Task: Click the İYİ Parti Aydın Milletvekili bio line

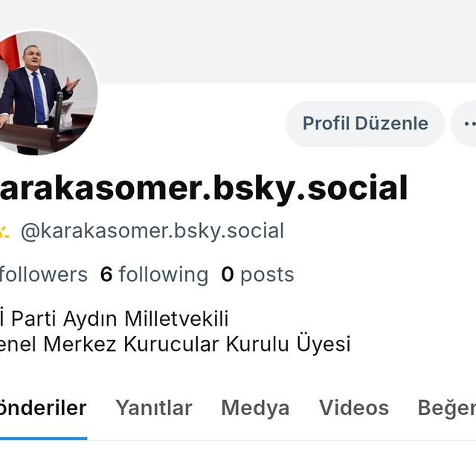Action: 114,319
